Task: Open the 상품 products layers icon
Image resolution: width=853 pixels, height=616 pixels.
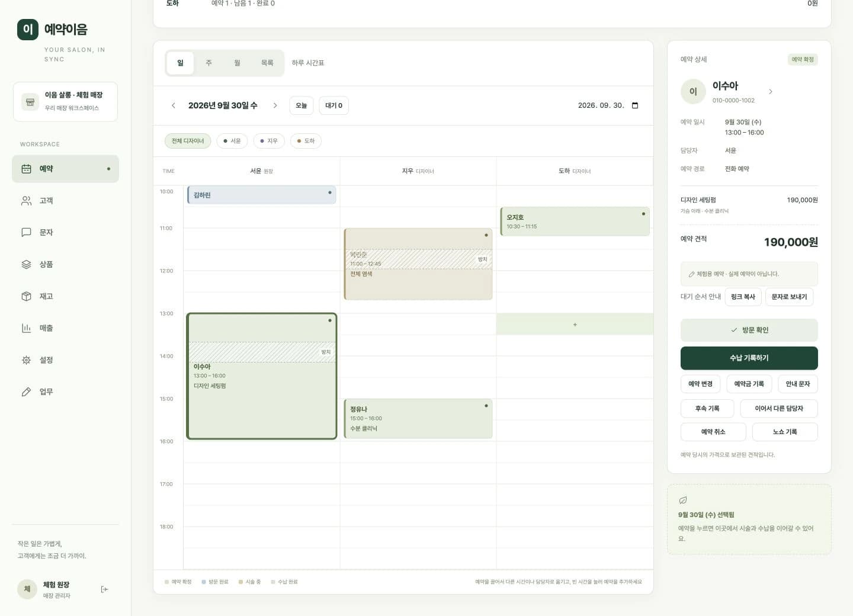Action: (x=26, y=264)
